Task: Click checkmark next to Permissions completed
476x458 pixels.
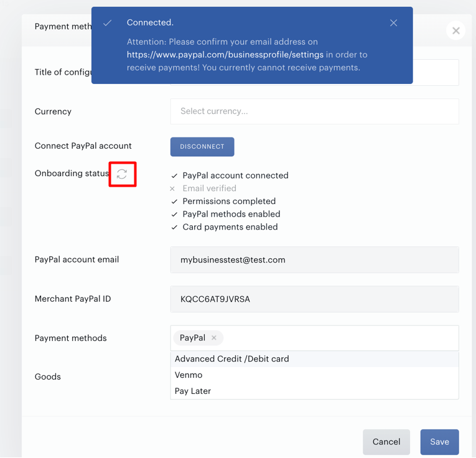Action: [174, 202]
